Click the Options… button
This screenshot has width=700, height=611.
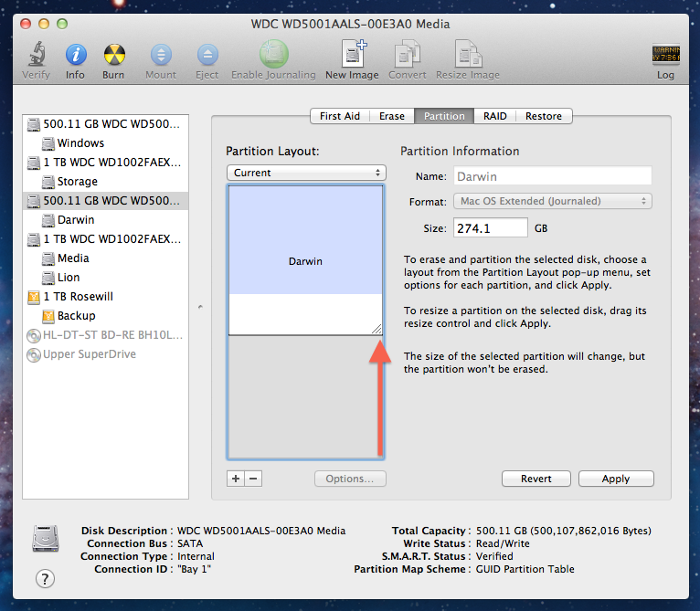[x=350, y=479]
